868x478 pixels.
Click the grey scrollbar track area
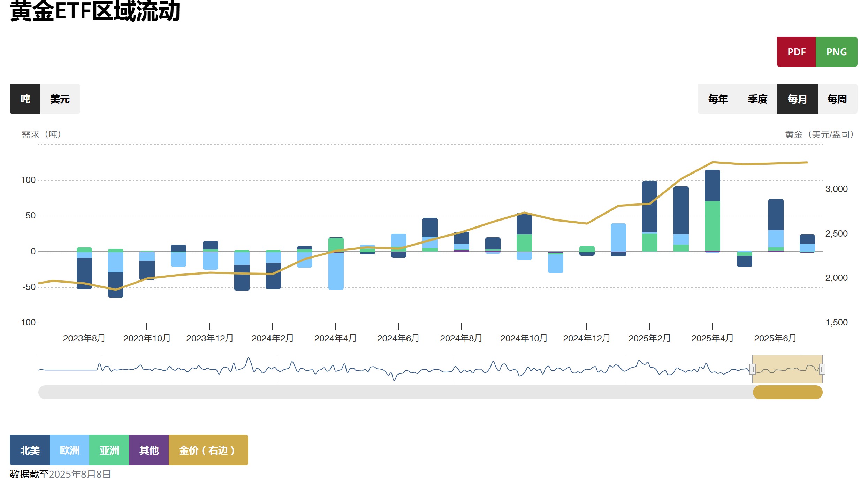click(x=383, y=392)
